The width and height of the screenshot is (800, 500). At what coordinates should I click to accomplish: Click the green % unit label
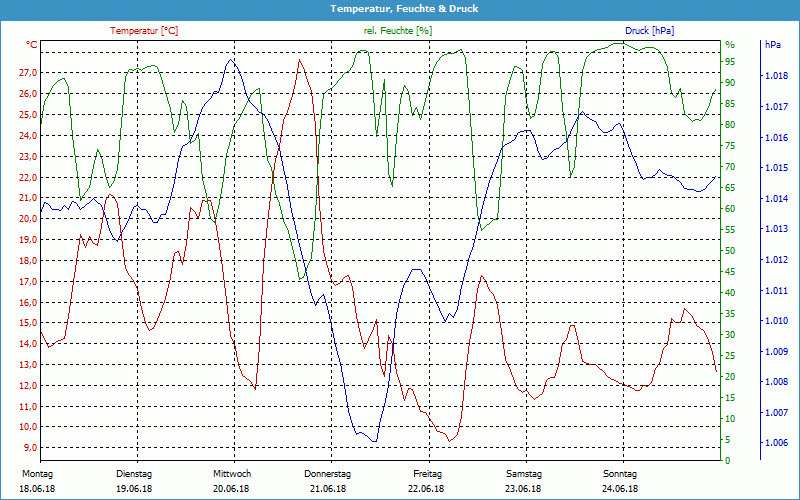[730, 45]
